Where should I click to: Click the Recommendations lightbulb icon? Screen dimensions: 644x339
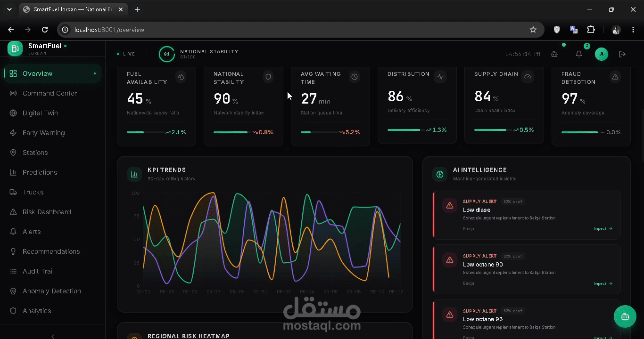point(13,251)
